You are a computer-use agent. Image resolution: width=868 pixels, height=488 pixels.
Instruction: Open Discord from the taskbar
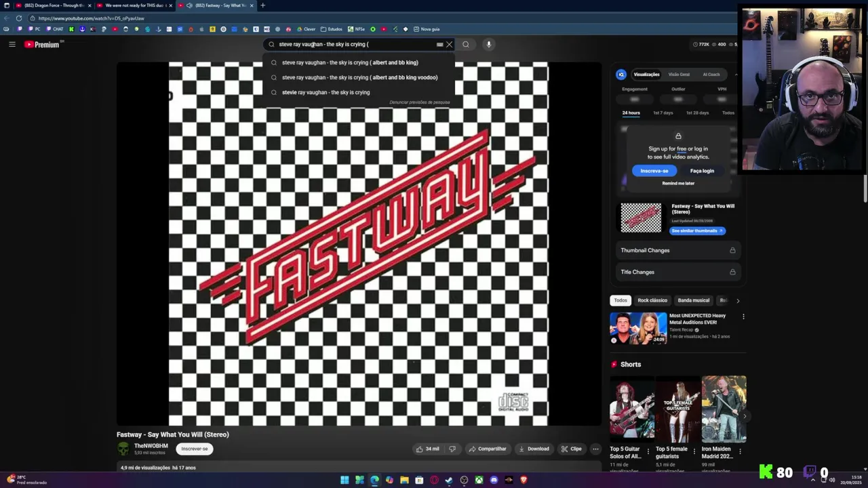pos(494,480)
